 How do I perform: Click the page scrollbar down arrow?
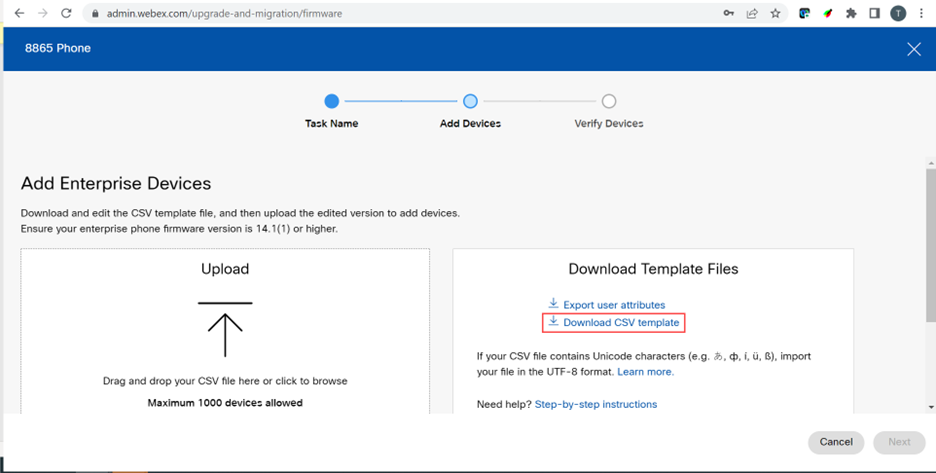tap(931, 407)
